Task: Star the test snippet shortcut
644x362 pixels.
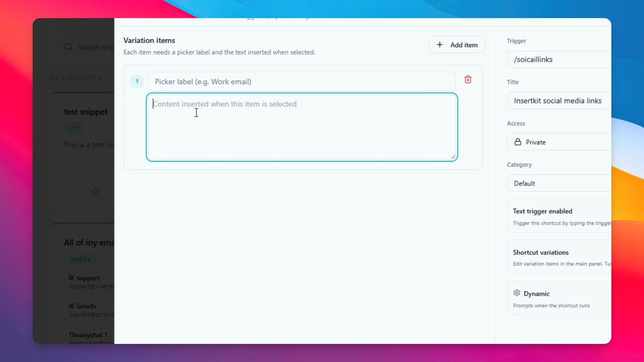Action: click(x=95, y=191)
